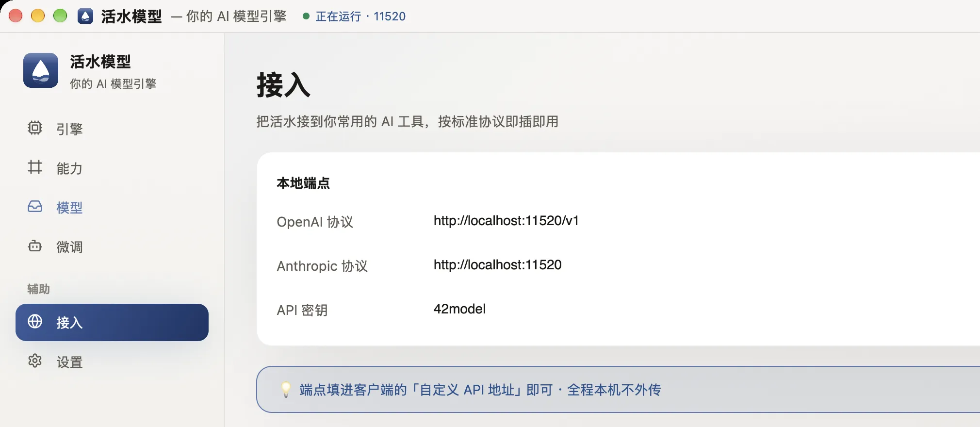Close the window with the red button
The width and height of the screenshot is (980, 427).
(x=16, y=16)
